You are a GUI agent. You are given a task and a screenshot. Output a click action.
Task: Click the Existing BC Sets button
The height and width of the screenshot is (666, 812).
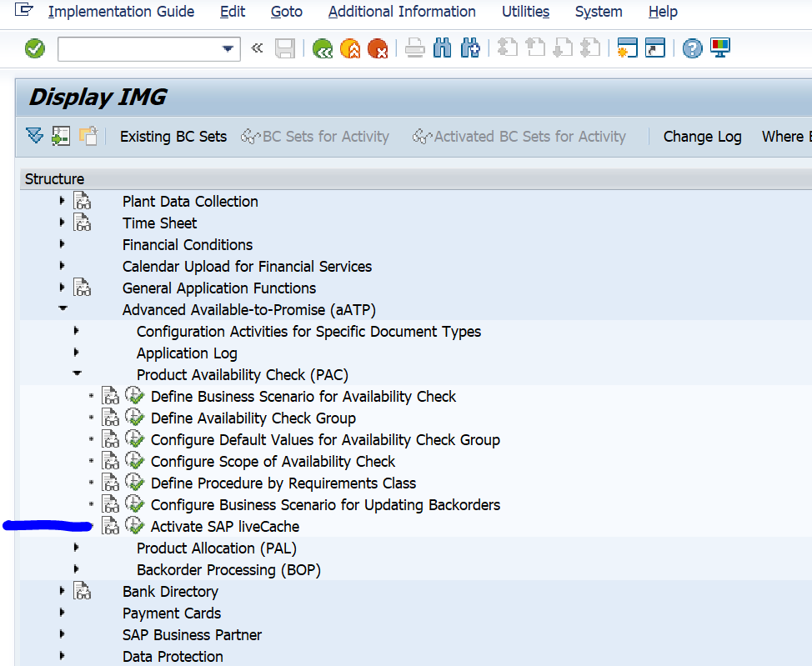click(173, 136)
